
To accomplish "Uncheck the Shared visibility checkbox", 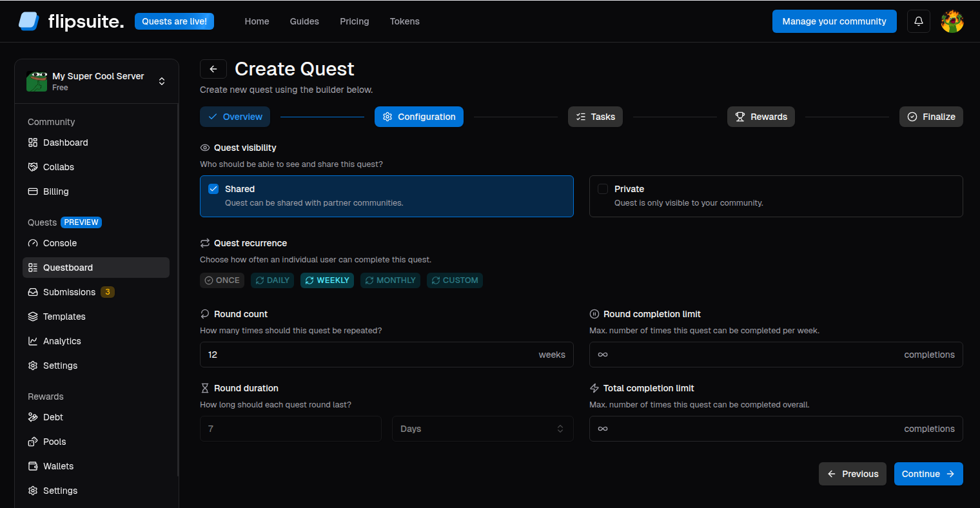I will click(213, 189).
